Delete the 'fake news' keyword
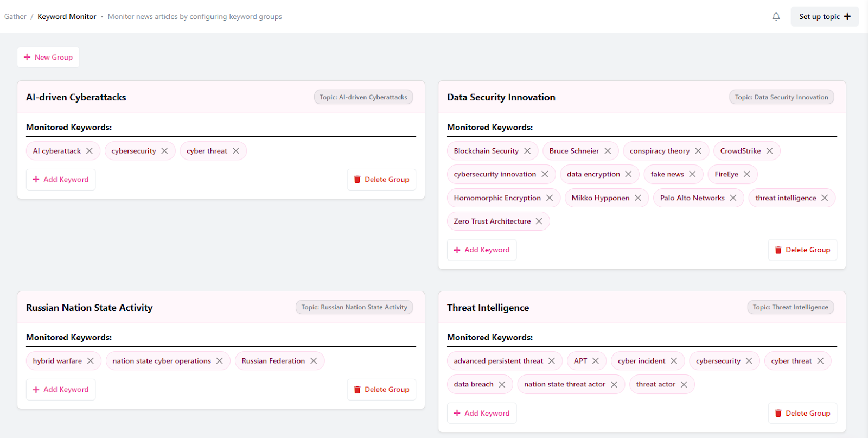The width and height of the screenshot is (868, 438). (x=692, y=174)
